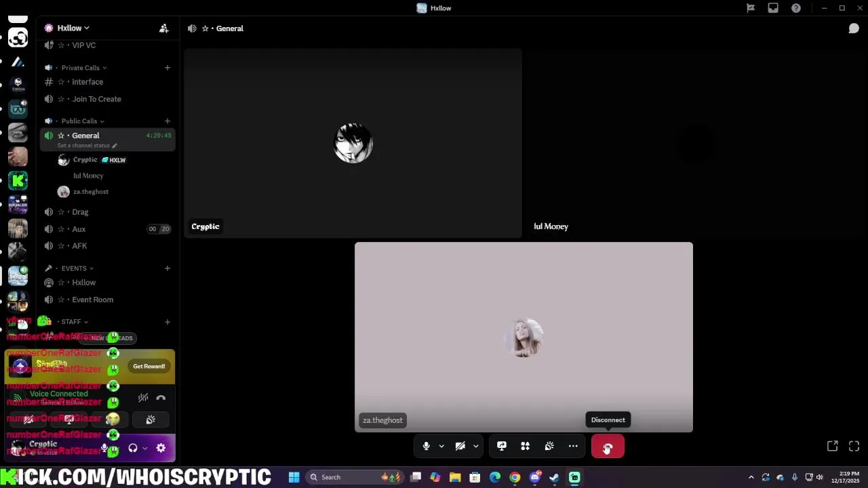Click the Get Reward! button

tap(149, 366)
